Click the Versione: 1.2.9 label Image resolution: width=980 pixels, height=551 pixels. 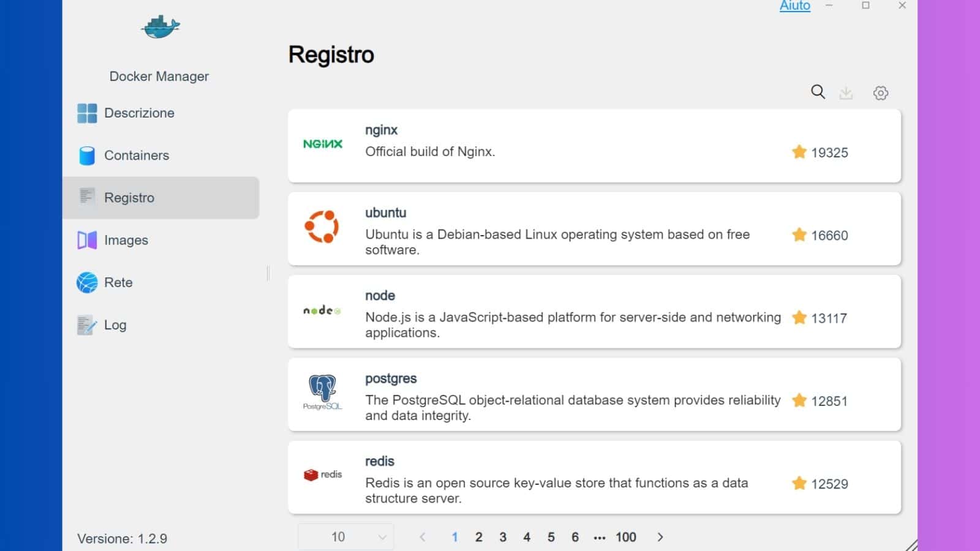[122, 539]
